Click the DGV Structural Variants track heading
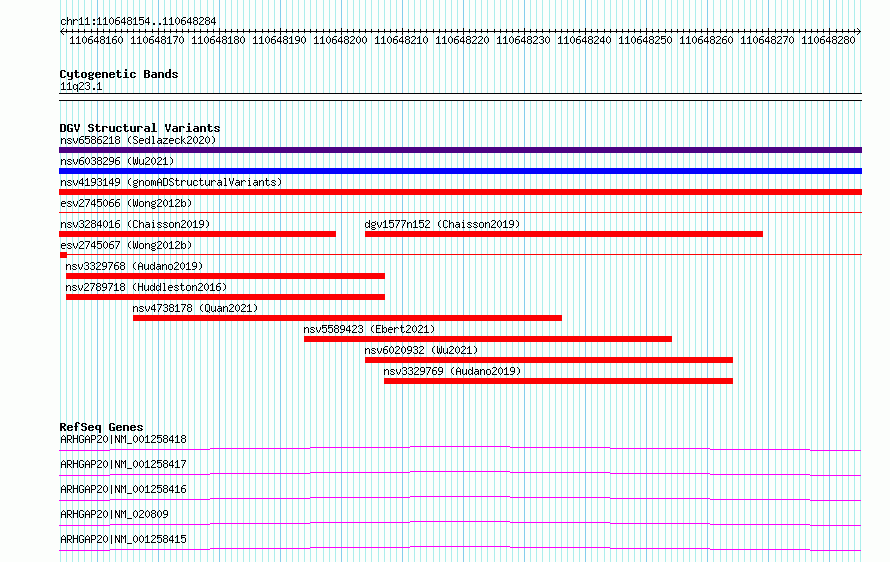Screen dimensions: 890x562 tap(140, 128)
